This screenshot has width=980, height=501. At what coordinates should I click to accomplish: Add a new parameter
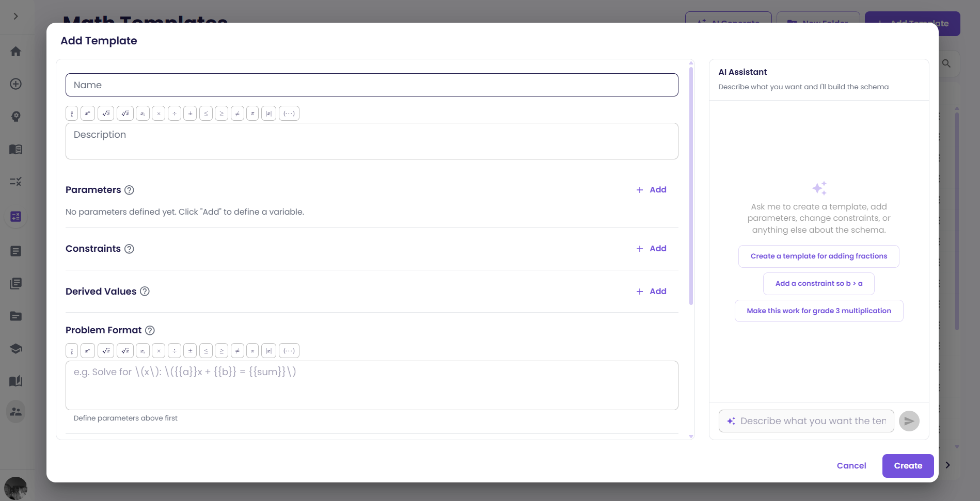(651, 190)
